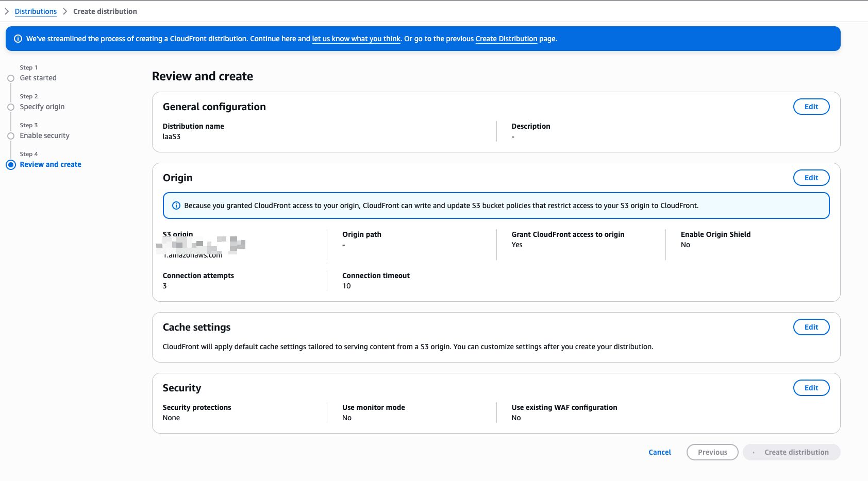The image size is (868, 481).
Task: Expand the navigation chevron before Distributions
Action: click(7, 11)
